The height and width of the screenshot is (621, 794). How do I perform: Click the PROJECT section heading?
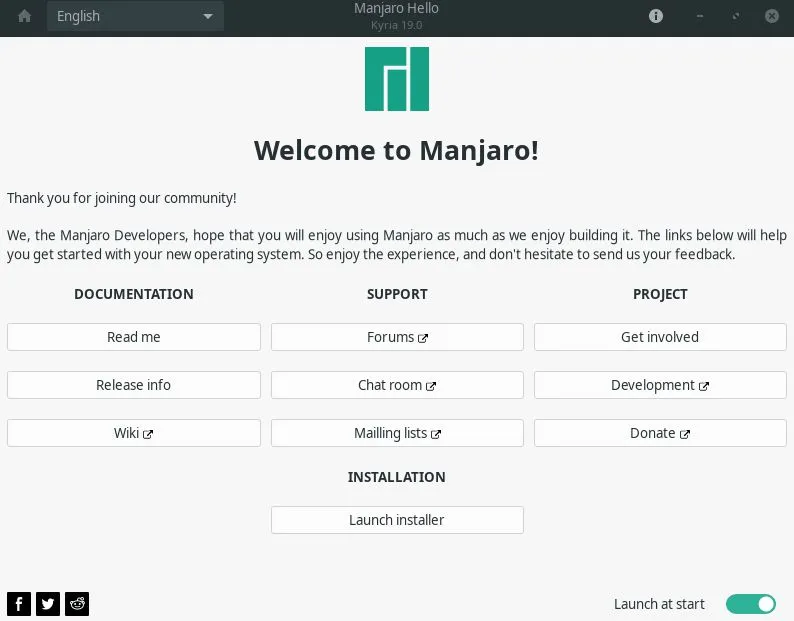tap(660, 294)
